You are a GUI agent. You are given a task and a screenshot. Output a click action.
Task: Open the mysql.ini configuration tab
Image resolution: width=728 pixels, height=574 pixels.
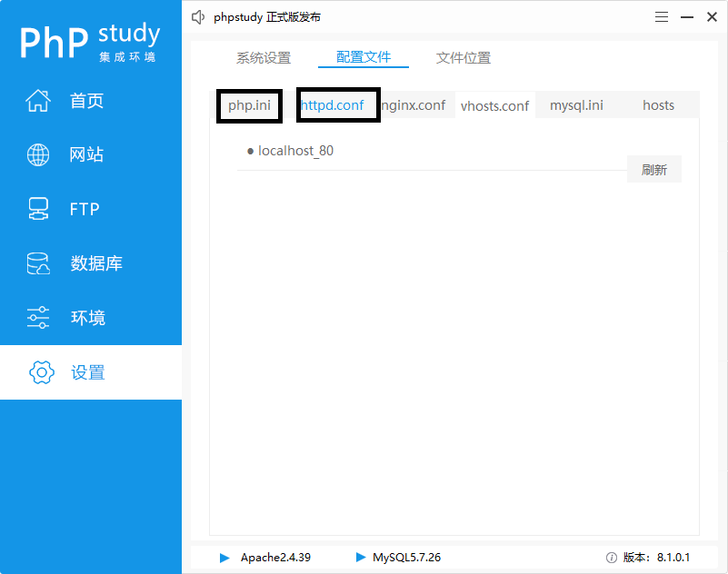tap(576, 105)
